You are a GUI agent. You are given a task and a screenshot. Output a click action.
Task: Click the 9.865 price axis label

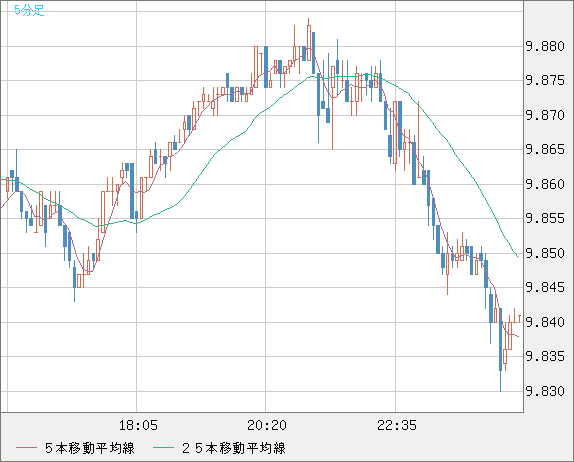click(545, 149)
